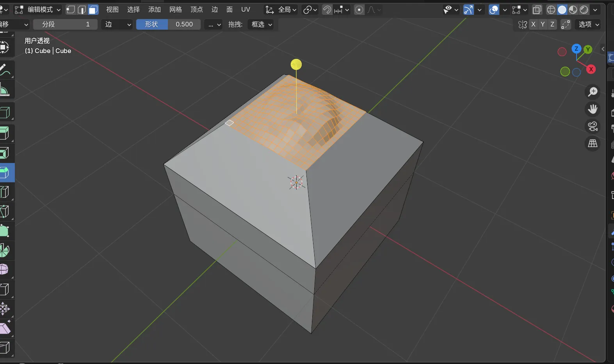Screen dimensions: 614x364
Task: Click the 分段 segments field
Action: click(x=65, y=24)
